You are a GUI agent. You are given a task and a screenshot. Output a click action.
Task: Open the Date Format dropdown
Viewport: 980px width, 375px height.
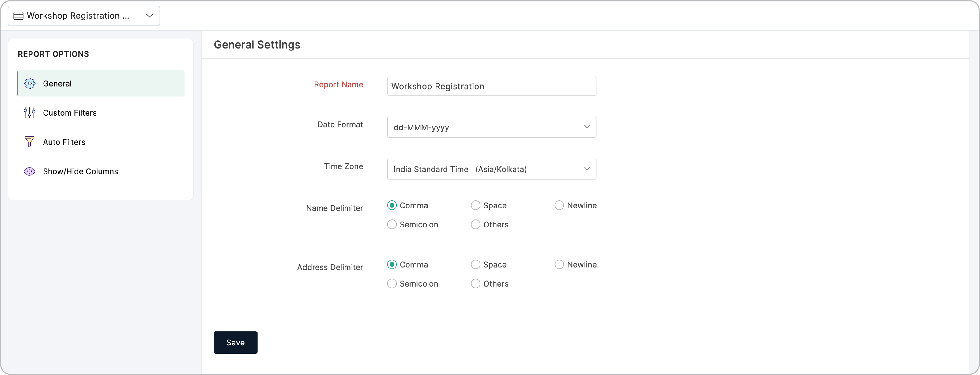coord(491,127)
